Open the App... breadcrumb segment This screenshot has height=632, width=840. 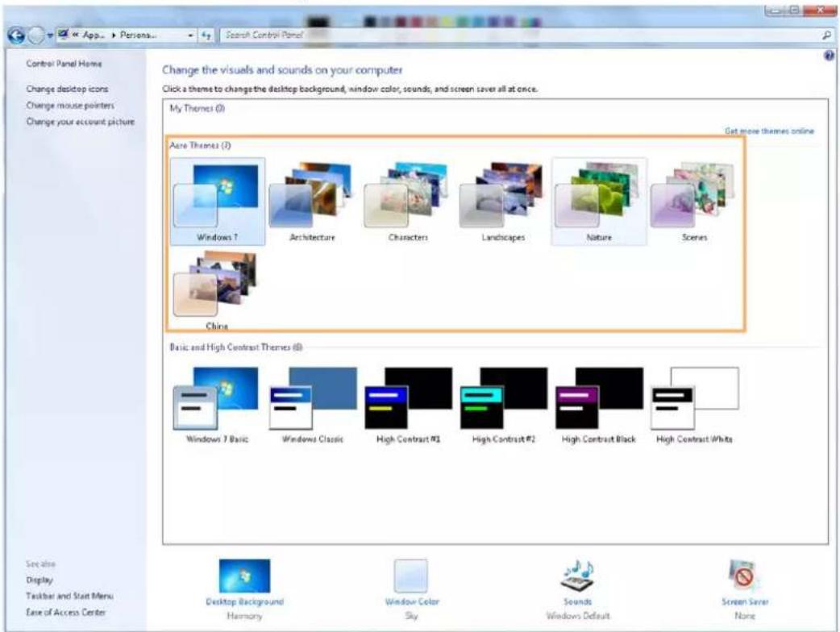tap(94, 35)
